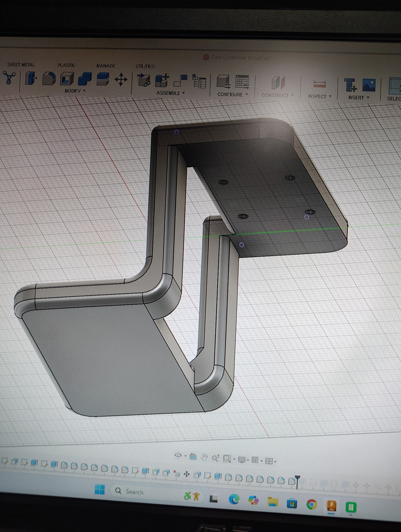Select the Shell tool icon
This screenshot has height=532, width=401.
pyautogui.click(x=67, y=79)
